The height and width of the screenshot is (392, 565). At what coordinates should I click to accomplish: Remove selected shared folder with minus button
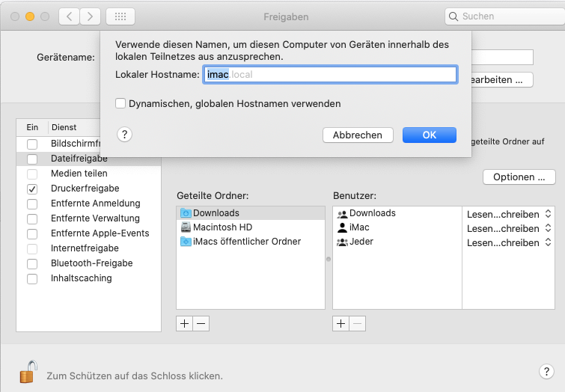point(201,323)
